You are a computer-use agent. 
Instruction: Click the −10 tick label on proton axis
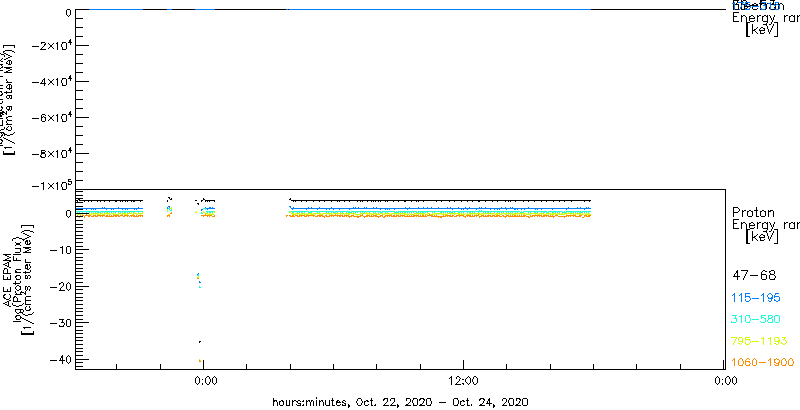coord(59,250)
